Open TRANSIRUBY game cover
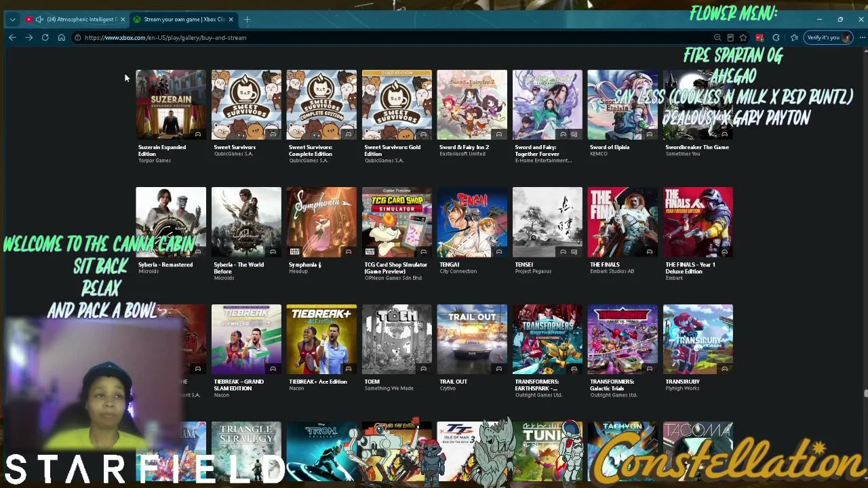This screenshot has width=868, height=488. pyautogui.click(x=698, y=340)
